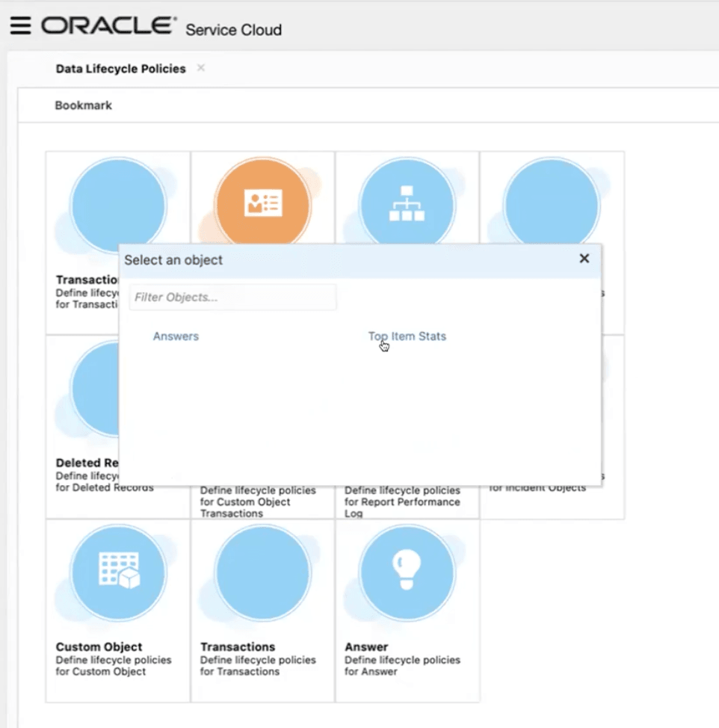The image size is (719, 728).
Task: Close the Data Lifecycle Policies tab
Action: coord(200,68)
